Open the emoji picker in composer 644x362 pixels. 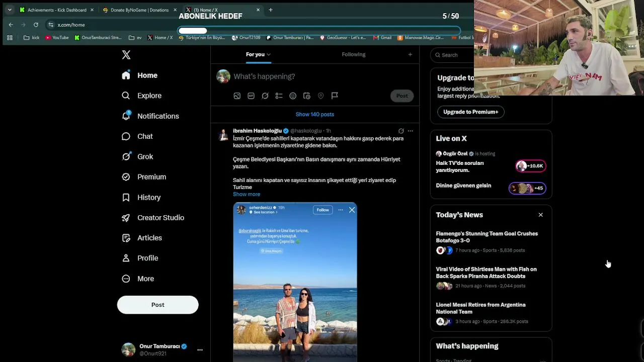(x=293, y=96)
